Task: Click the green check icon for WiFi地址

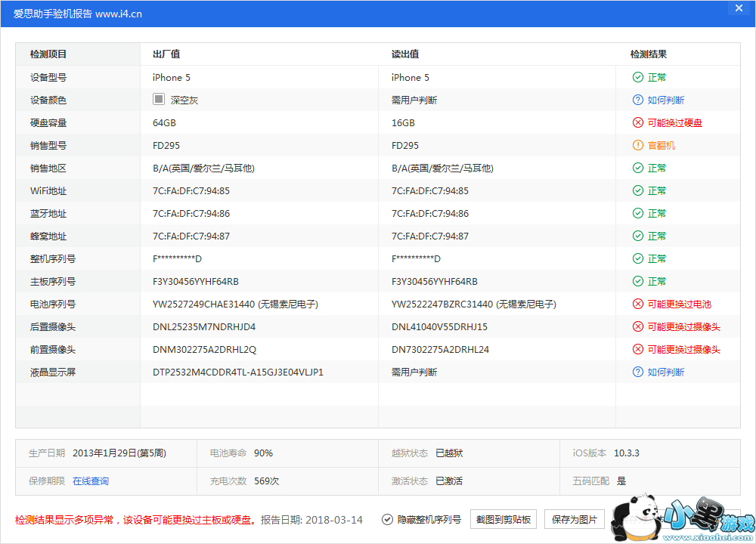Action: point(638,190)
